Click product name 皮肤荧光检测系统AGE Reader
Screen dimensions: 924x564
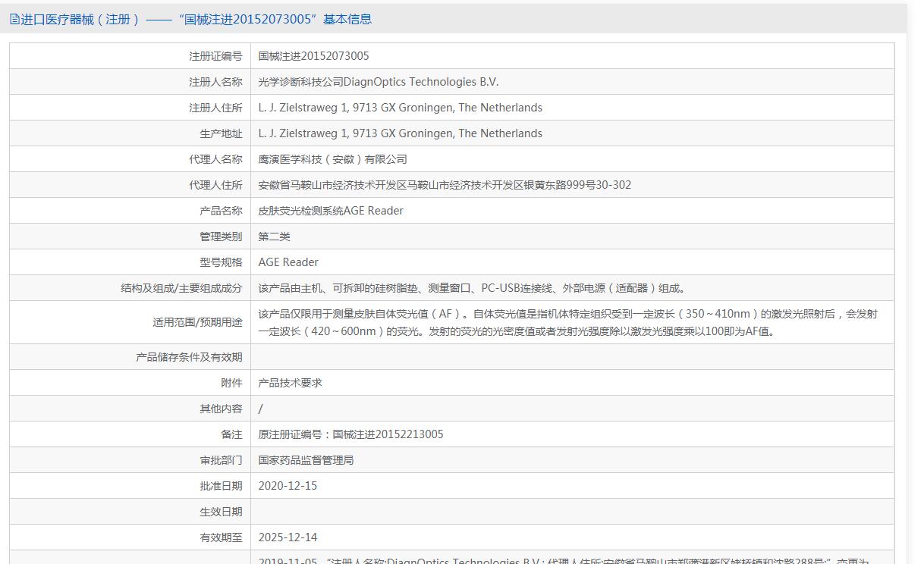coord(331,211)
